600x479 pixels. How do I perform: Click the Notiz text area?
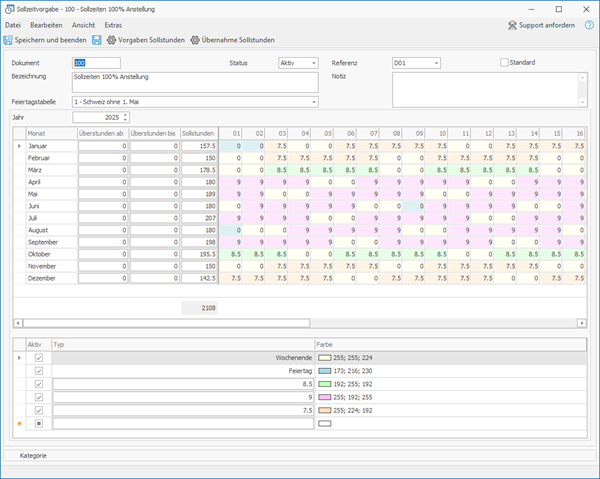coord(486,90)
